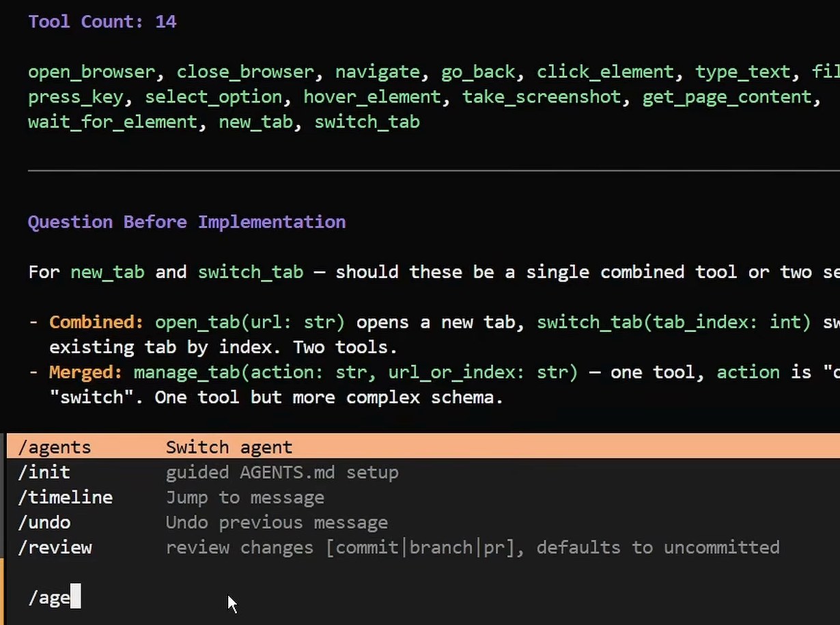Choose the /review changes command
Screen dimensions: 840x625
coord(423,548)
